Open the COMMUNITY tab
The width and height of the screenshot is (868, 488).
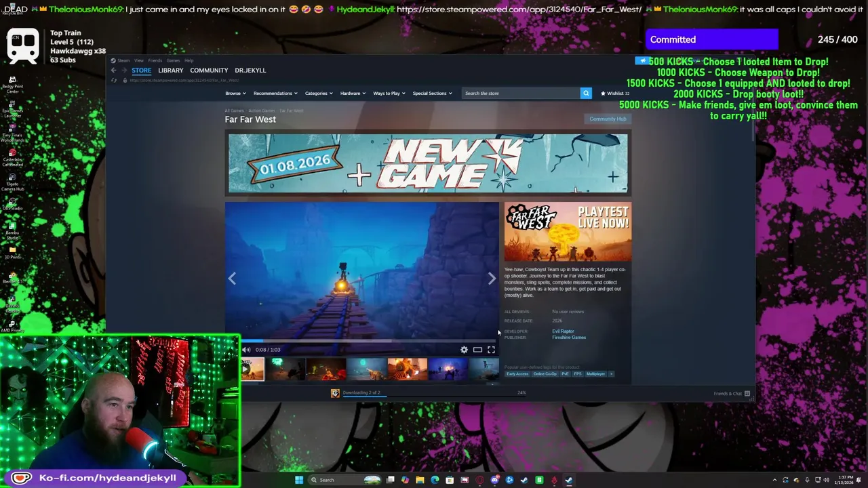pyautogui.click(x=209, y=70)
